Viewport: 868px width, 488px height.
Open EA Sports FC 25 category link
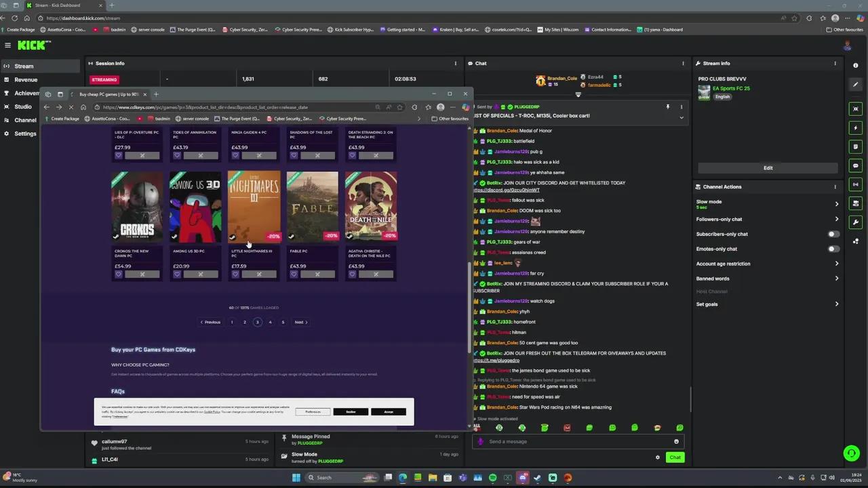click(x=730, y=89)
